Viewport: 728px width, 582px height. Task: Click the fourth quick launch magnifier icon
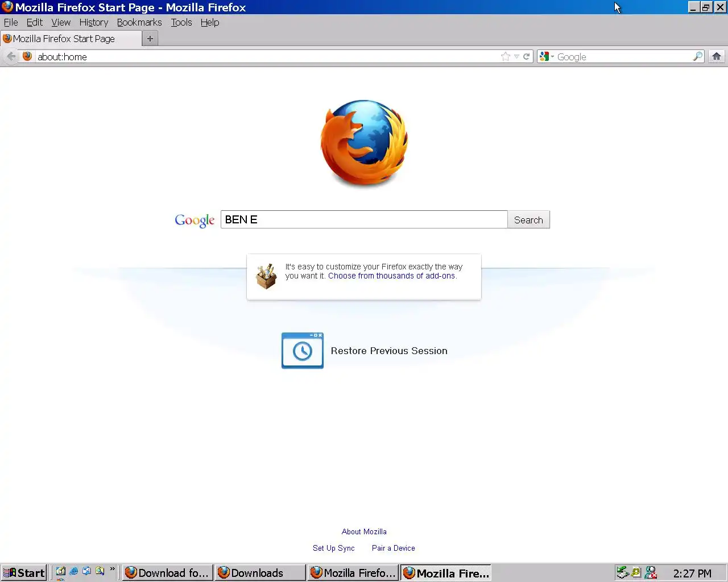[x=100, y=572]
